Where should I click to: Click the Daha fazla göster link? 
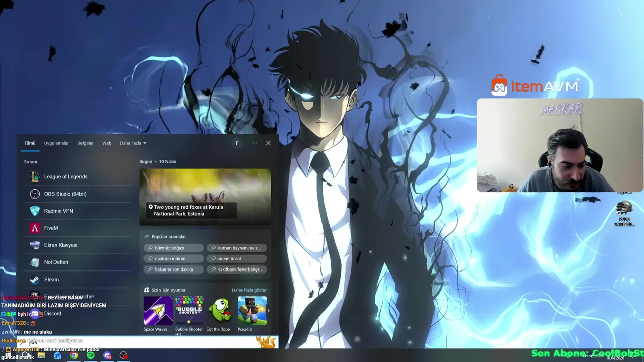249,290
